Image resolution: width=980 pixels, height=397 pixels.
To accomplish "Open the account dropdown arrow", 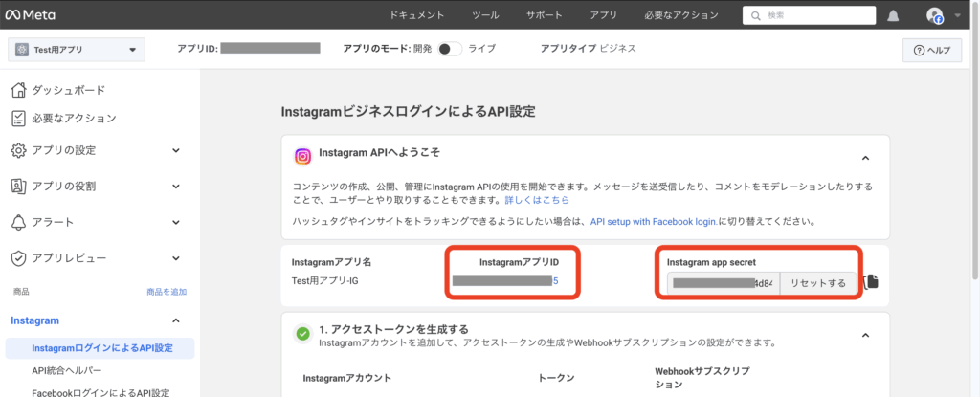I will [958, 15].
